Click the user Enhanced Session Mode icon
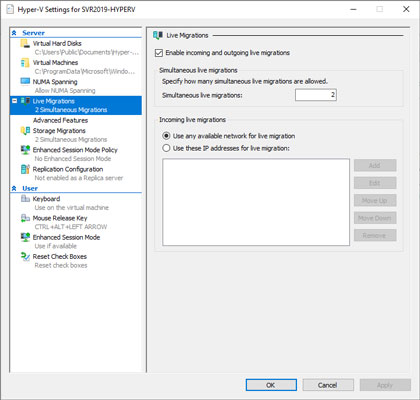420x400 pixels. (25, 237)
